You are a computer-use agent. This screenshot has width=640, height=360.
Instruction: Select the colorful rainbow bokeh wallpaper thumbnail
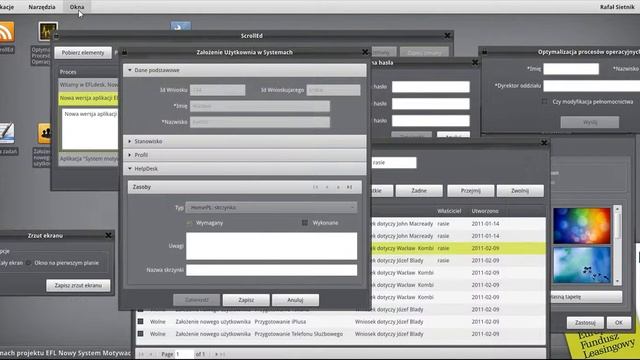[x=582, y=226]
